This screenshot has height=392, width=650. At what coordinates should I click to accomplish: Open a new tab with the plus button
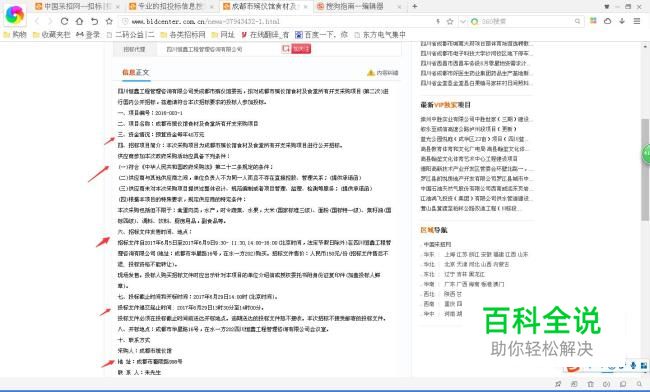415,6
